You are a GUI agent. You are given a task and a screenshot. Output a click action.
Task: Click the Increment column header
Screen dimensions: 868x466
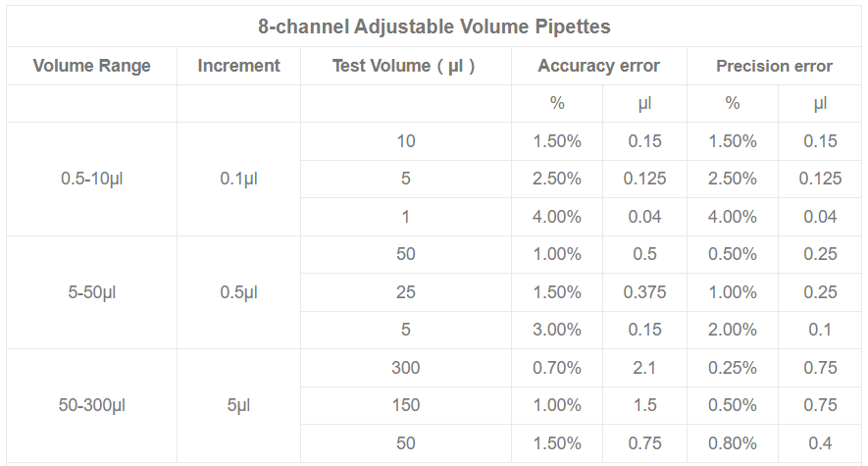(x=238, y=66)
